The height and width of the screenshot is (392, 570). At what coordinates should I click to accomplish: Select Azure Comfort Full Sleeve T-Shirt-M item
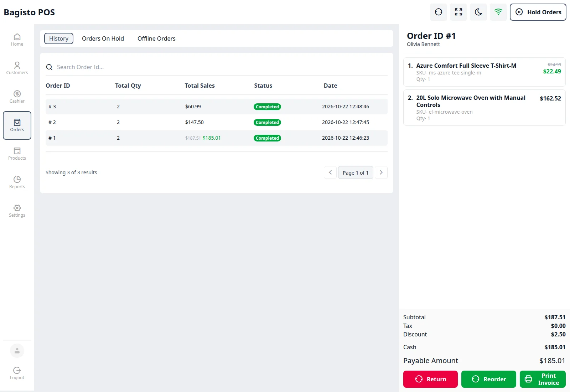484,72
